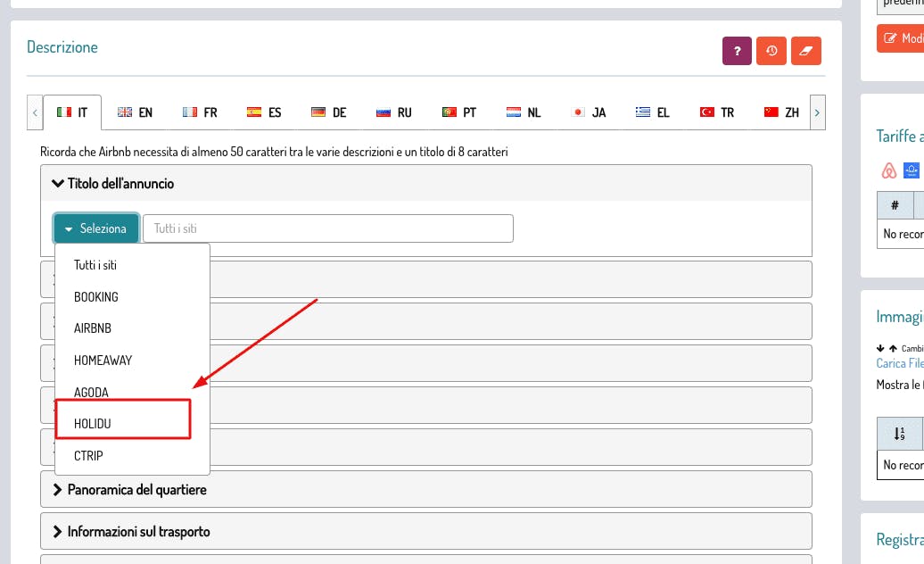
Task: Pick AIRBNB from the dropdown list
Action: (93, 328)
